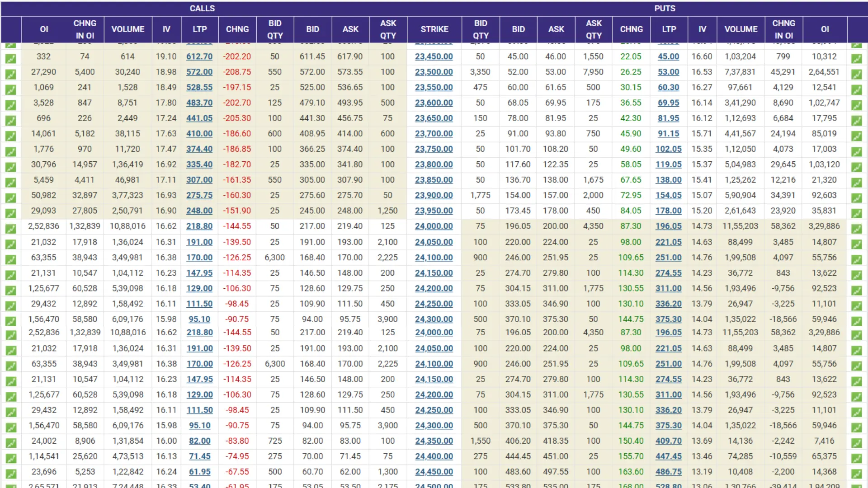Open the puts chart icon for strike 23,800.00
This screenshot has height=488, width=868.
tap(856, 166)
